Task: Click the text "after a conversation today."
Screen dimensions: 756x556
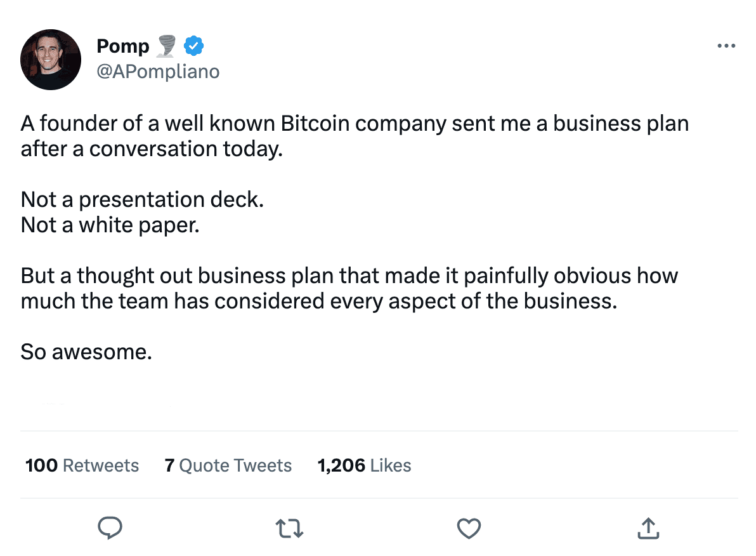Action: point(152,149)
